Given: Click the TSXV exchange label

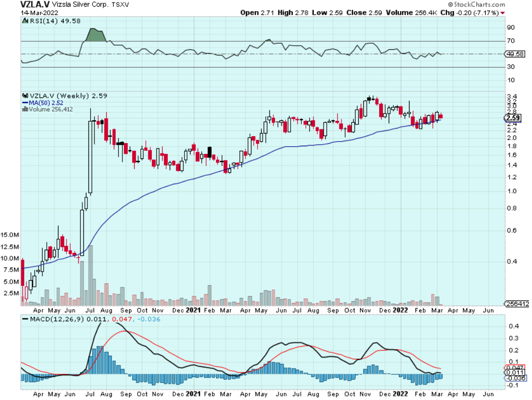Looking at the screenshot, I should click(x=120, y=5).
